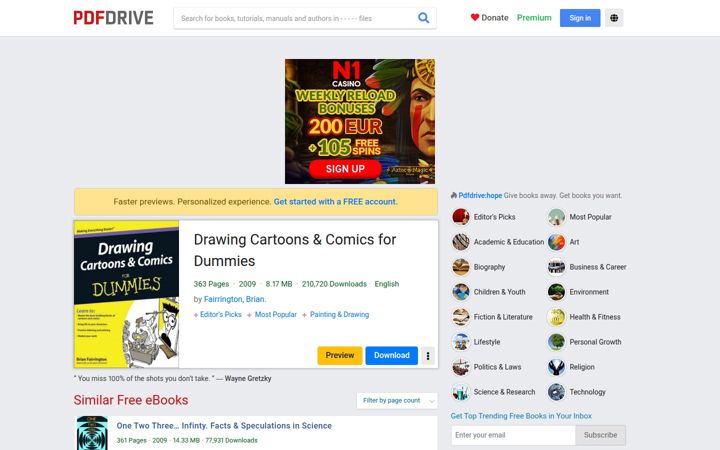
Task: Click the Business & Career category icon
Action: 556,267
